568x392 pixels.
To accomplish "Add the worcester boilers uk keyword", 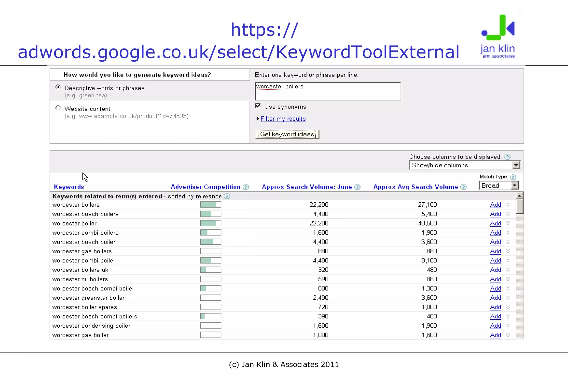I will pyautogui.click(x=496, y=270).
